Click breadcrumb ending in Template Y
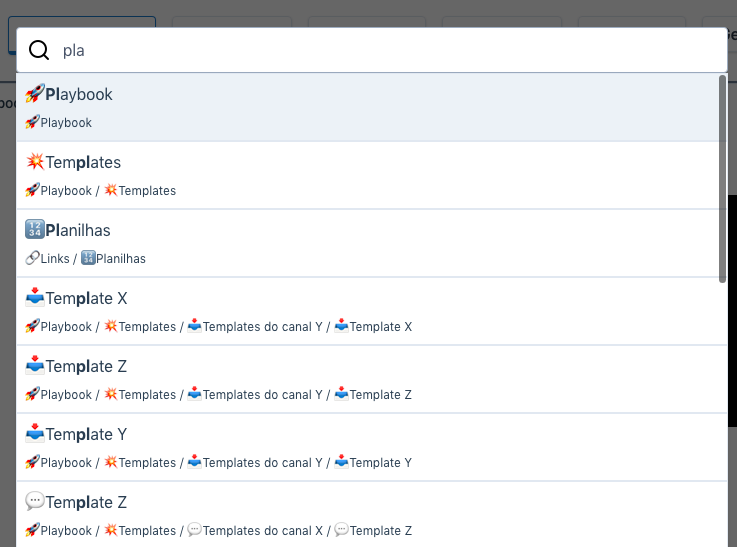 219,462
